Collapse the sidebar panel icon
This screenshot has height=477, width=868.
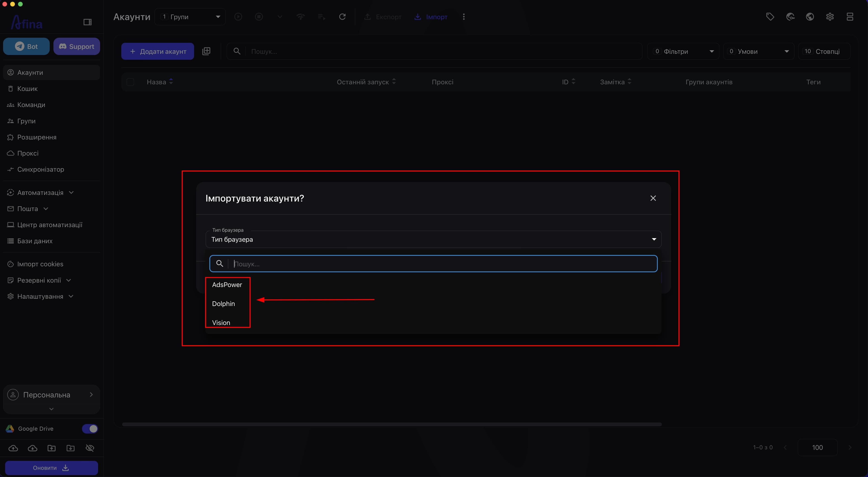87,22
